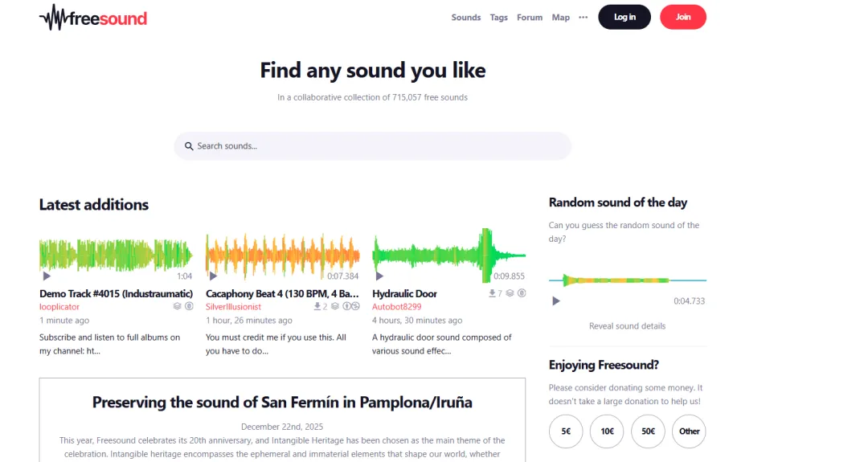
Task: Choose the Other donation amount
Action: point(689,431)
